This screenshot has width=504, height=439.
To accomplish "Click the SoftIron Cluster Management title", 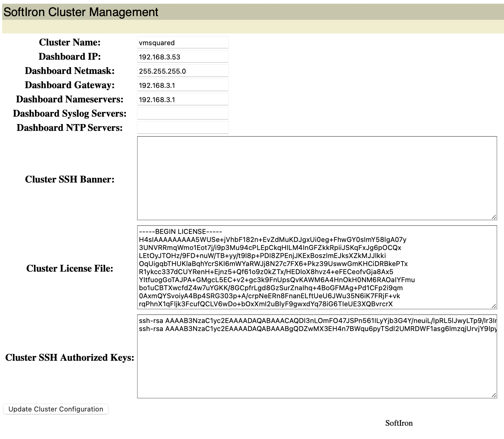I will coord(81,12).
